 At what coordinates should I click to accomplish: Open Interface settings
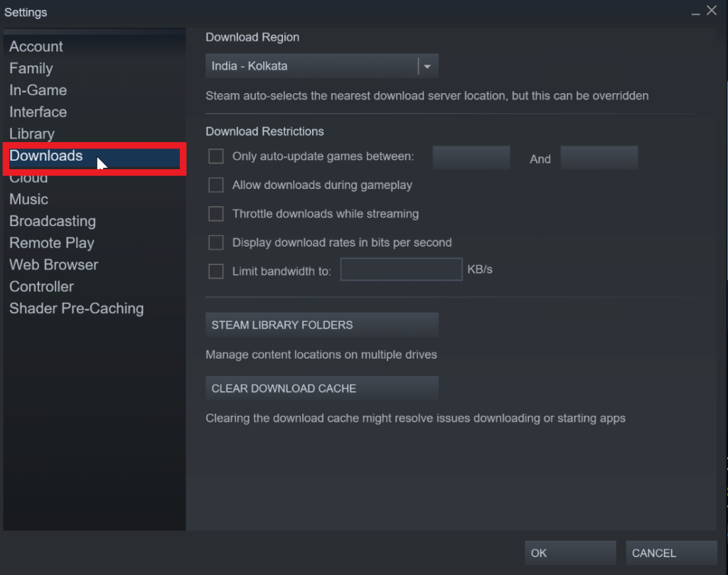click(38, 112)
